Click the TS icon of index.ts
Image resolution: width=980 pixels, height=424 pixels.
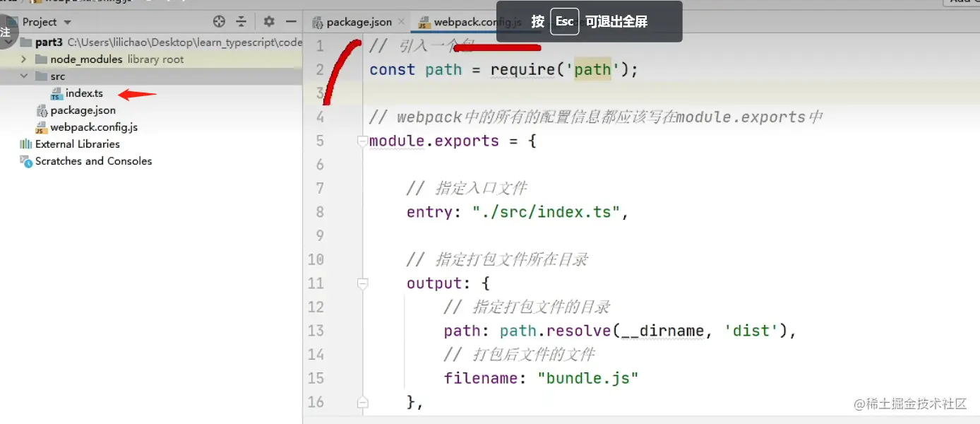pos(56,93)
